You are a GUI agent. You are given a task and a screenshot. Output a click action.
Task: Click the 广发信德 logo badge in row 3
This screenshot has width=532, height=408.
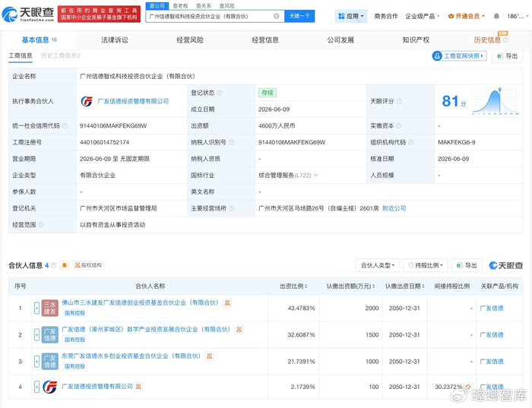click(x=50, y=361)
